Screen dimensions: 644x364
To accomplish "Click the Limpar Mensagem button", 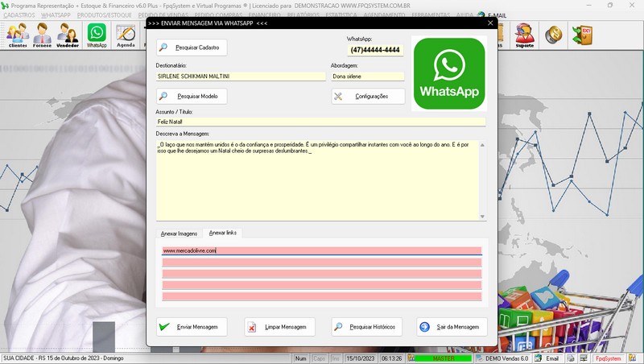I will (279, 327).
